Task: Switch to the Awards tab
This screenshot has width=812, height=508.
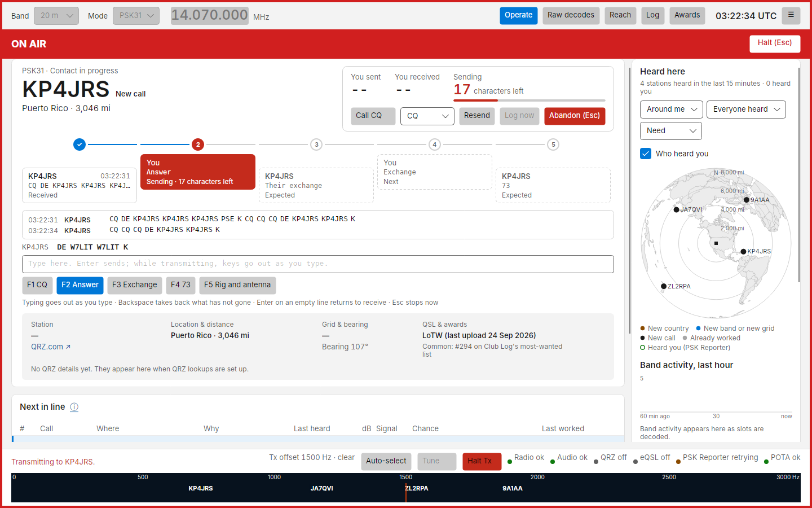Action: pos(687,15)
